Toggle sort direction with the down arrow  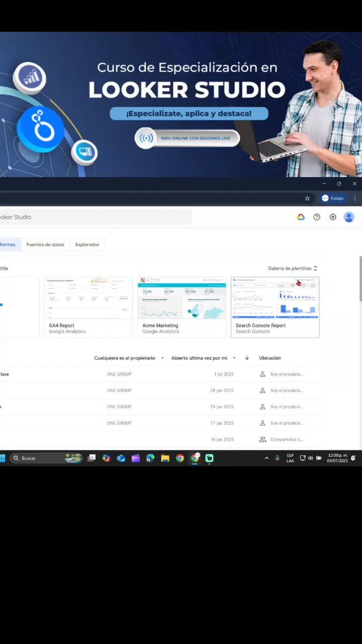tap(247, 358)
